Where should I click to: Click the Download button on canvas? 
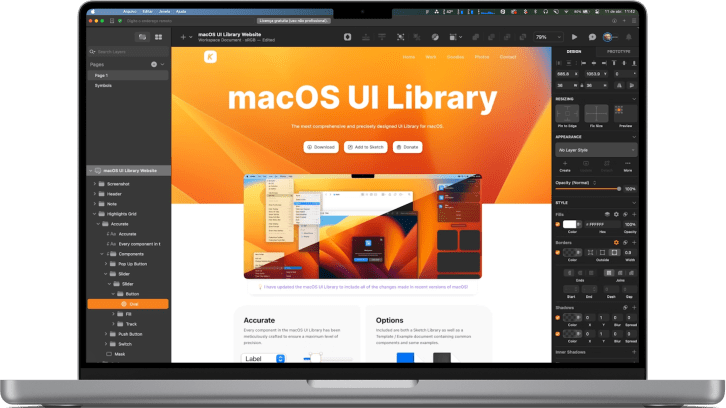(321, 146)
